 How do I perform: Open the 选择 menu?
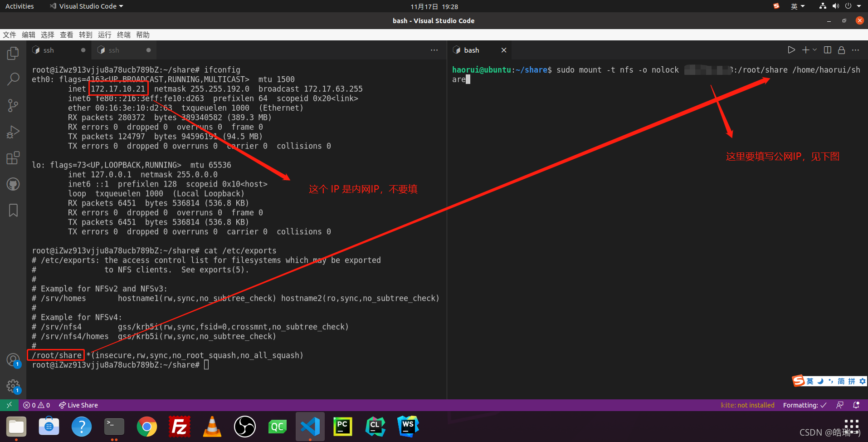(48, 35)
